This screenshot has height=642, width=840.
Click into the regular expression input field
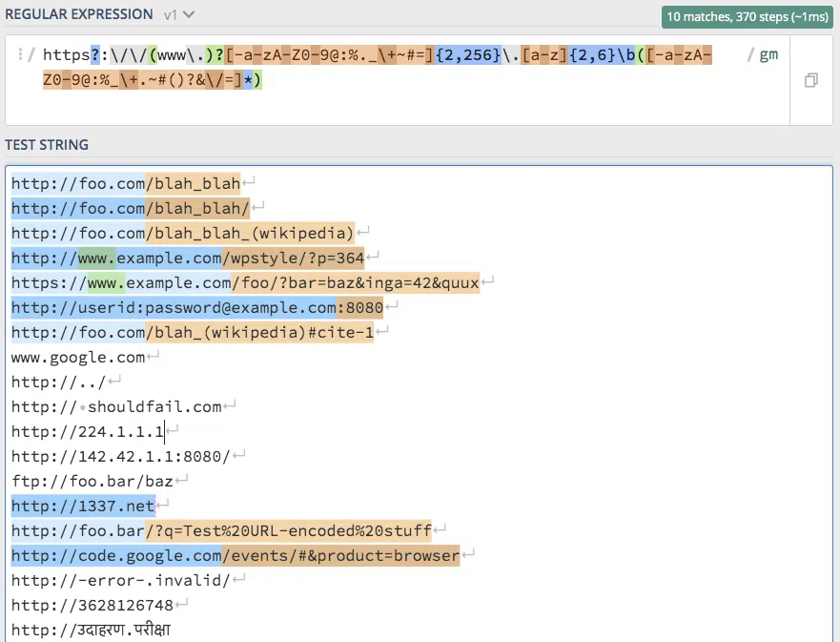pos(397,80)
